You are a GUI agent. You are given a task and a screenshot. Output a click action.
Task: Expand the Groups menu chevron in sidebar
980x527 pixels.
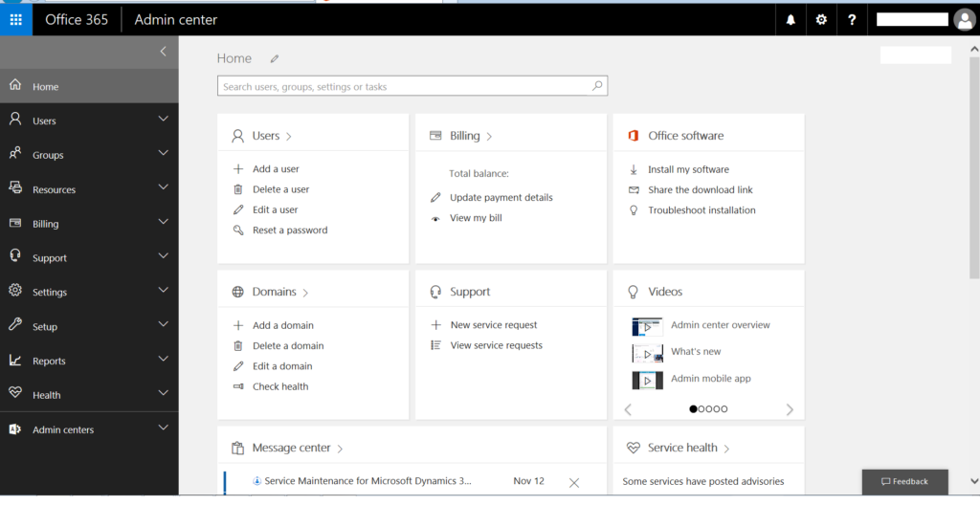[x=163, y=153]
